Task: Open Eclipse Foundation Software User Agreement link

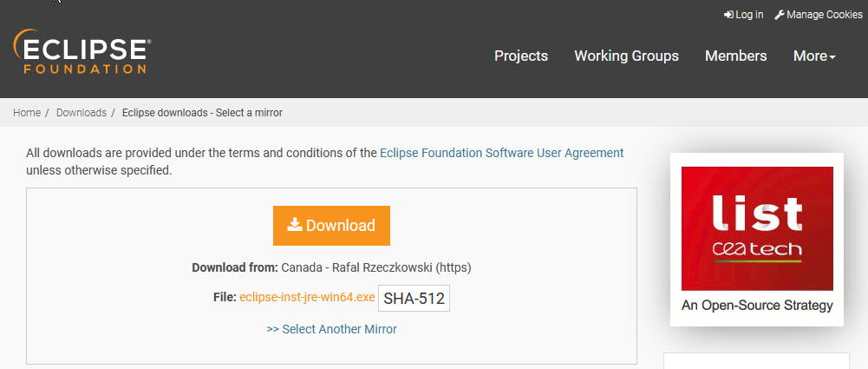Action: point(501,153)
